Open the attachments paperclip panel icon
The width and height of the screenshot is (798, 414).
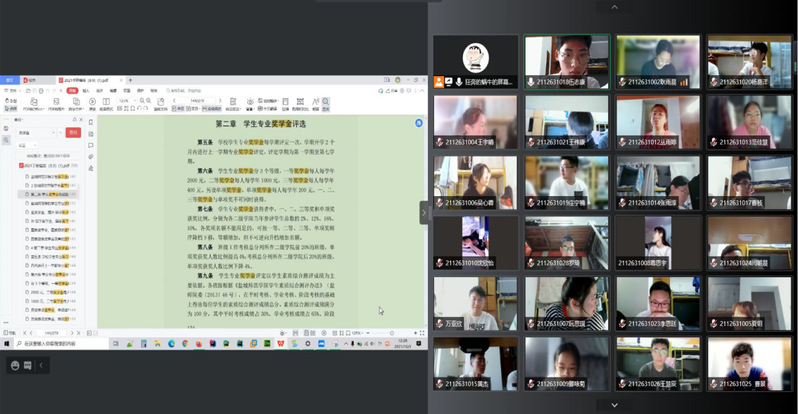[91, 157]
